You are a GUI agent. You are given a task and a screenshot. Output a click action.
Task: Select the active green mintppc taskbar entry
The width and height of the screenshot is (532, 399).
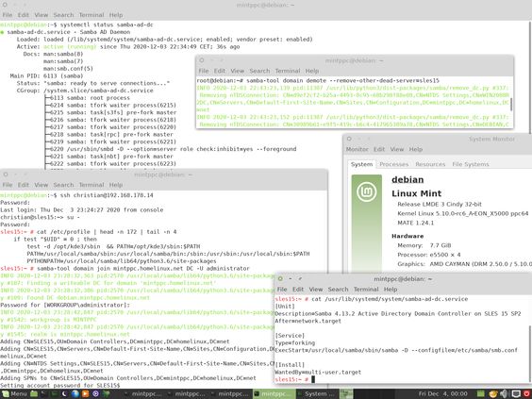pyautogui.click(x=274, y=394)
